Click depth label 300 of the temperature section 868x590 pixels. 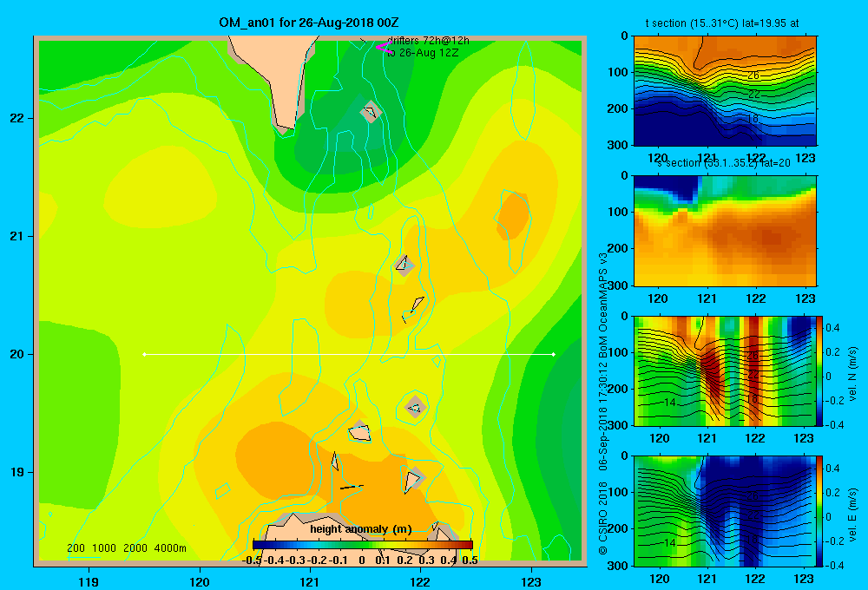pyautogui.click(x=619, y=145)
